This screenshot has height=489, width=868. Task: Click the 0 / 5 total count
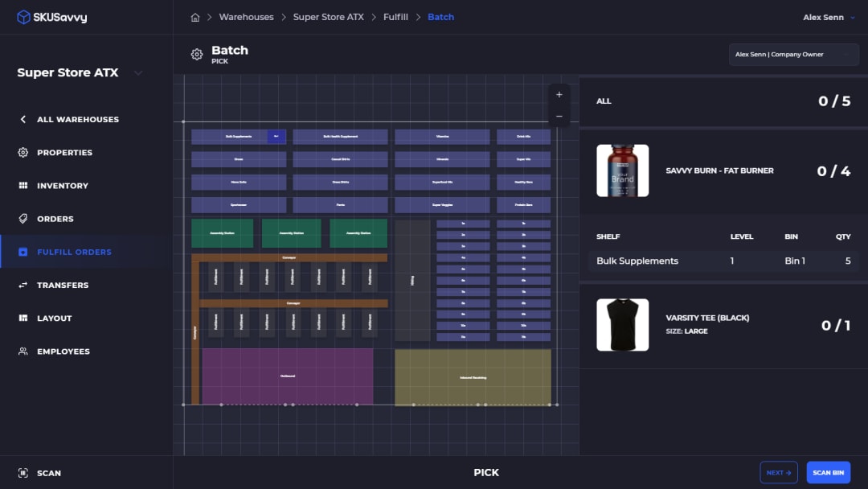tap(834, 101)
